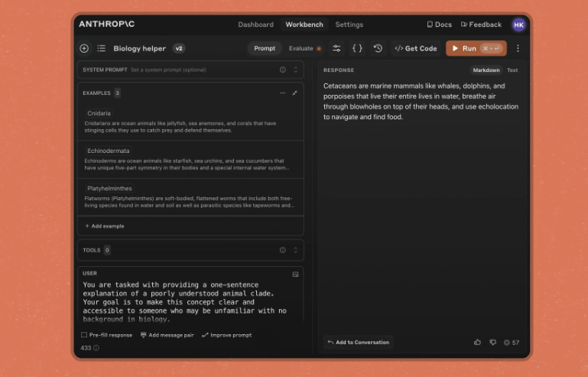This screenshot has width=588, height=377.
Task: Click Add to Conversation button
Action: pyautogui.click(x=359, y=342)
